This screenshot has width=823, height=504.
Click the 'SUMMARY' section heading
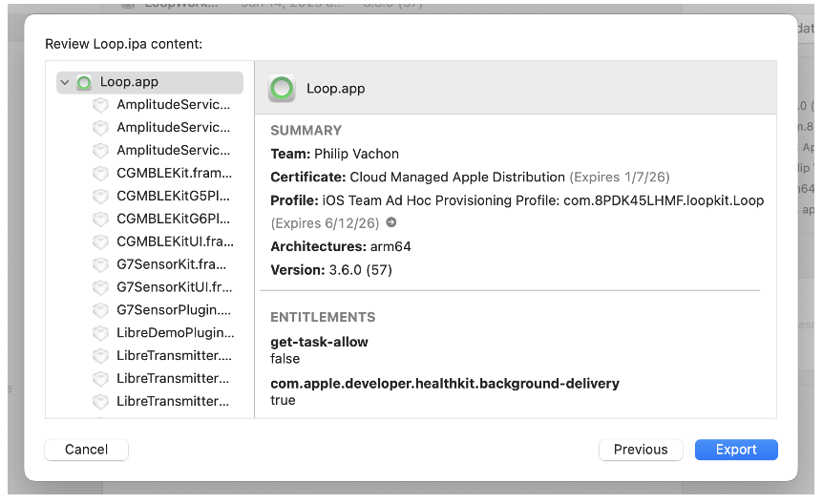pyautogui.click(x=306, y=131)
